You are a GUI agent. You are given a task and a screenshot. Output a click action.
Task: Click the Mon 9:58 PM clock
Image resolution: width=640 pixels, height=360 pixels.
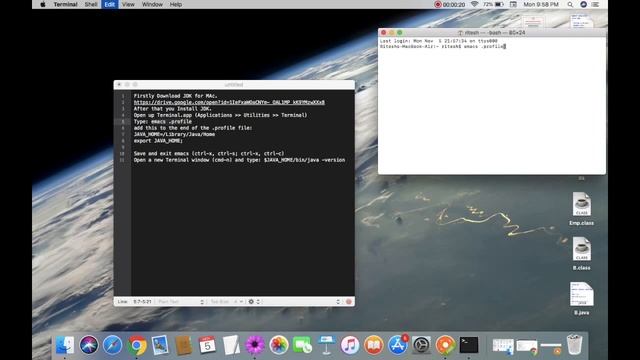[x=541, y=4]
